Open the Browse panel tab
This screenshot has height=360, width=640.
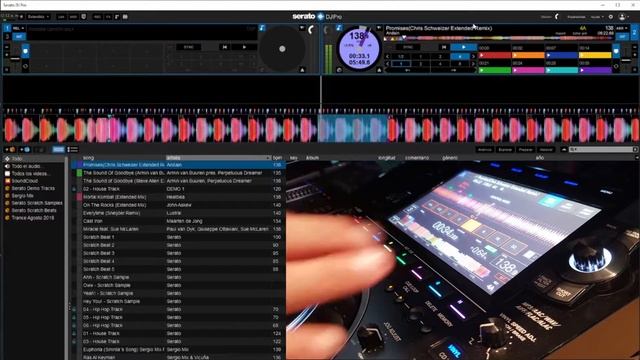click(505, 150)
